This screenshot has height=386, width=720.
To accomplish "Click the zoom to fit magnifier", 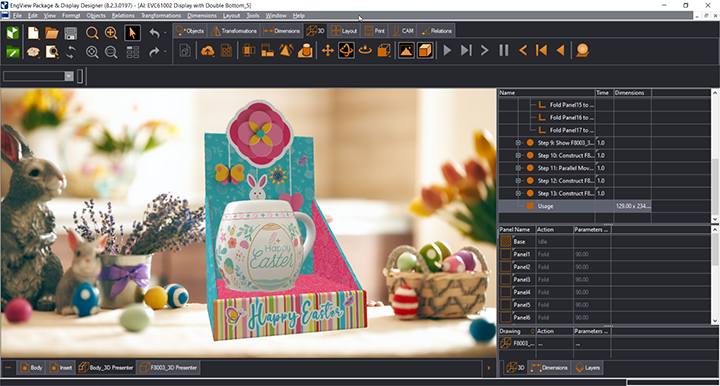I will pyautogui.click(x=92, y=52).
